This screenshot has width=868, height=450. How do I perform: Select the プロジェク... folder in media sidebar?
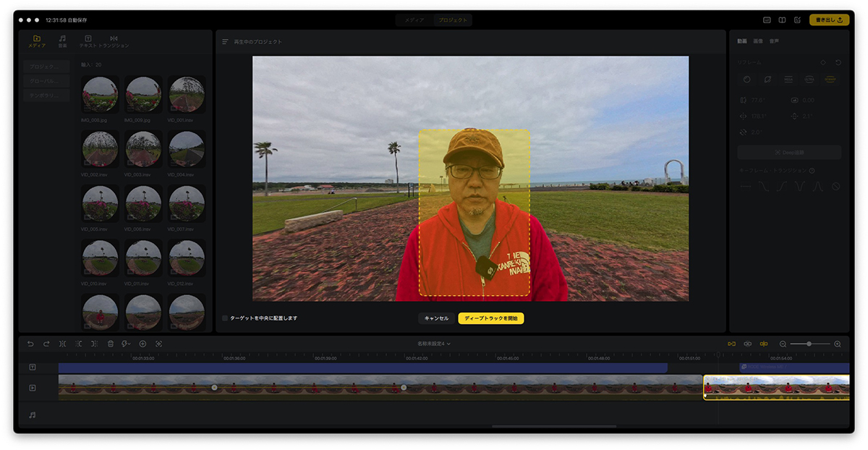(46, 66)
